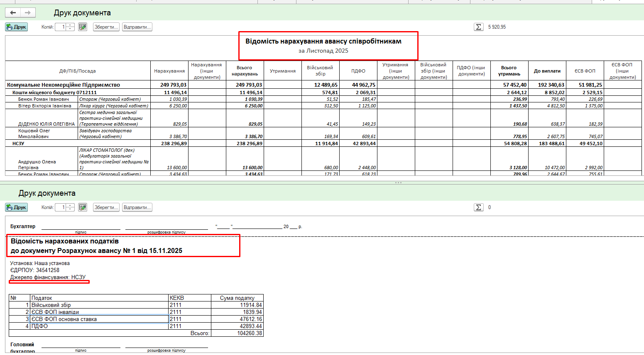Click the splitter dots between the two panels
644x355 pixels.
pyautogui.click(x=398, y=182)
